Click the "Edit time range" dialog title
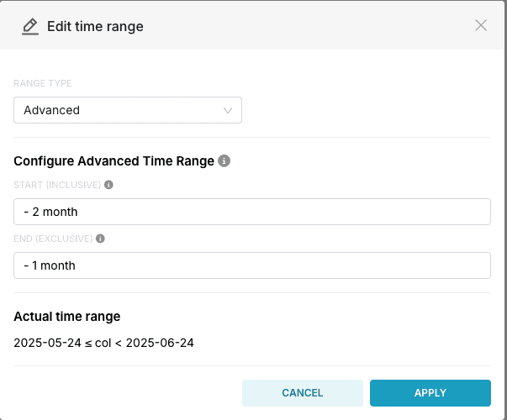507x420 pixels. [x=95, y=27]
